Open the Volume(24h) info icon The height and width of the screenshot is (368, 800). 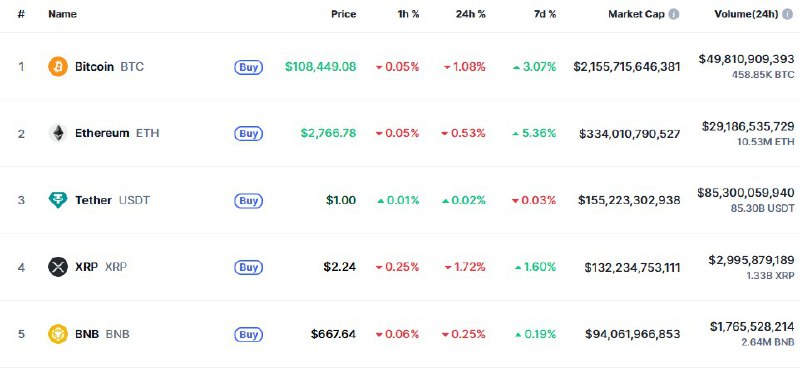pos(788,14)
